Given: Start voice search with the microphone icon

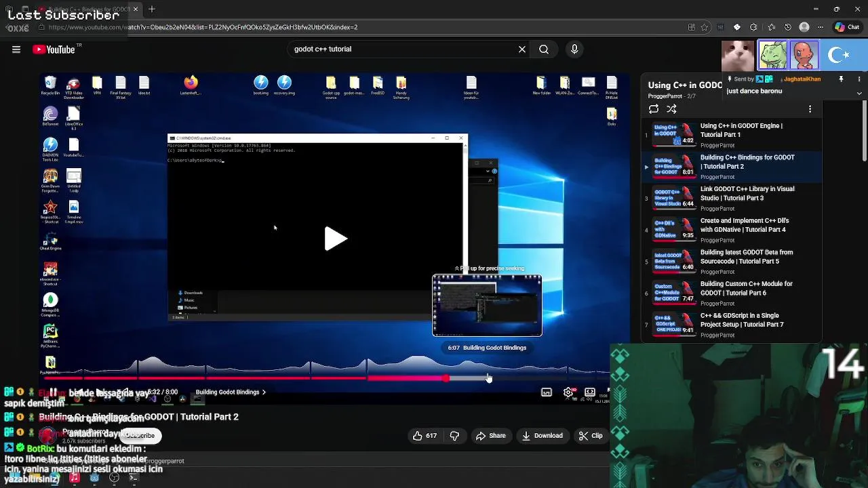Looking at the screenshot, I should 574,49.
